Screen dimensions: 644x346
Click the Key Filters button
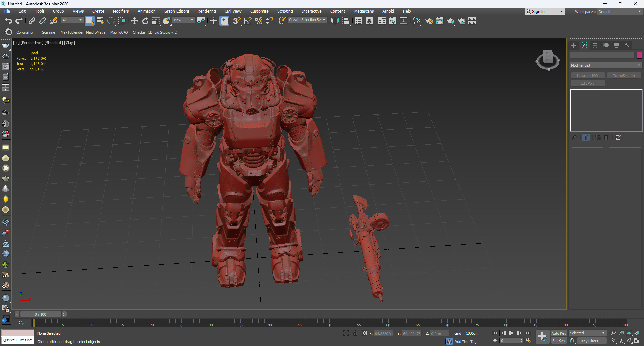point(592,341)
